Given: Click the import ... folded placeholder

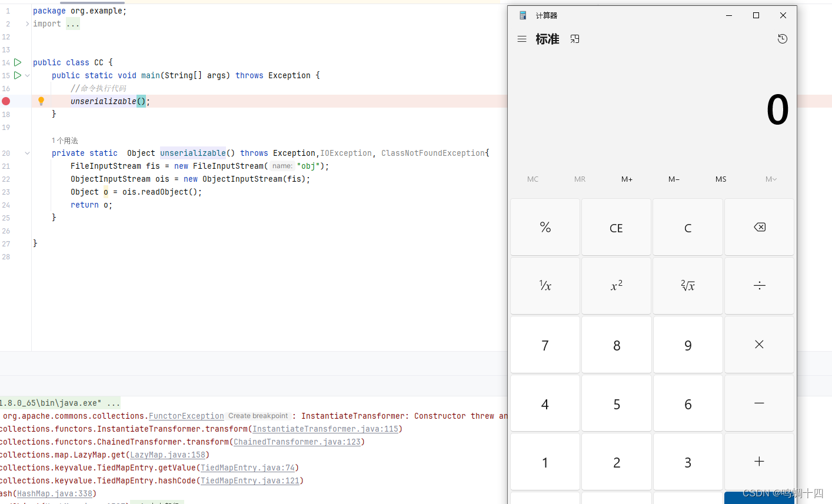Looking at the screenshot, I should point(72,24).
